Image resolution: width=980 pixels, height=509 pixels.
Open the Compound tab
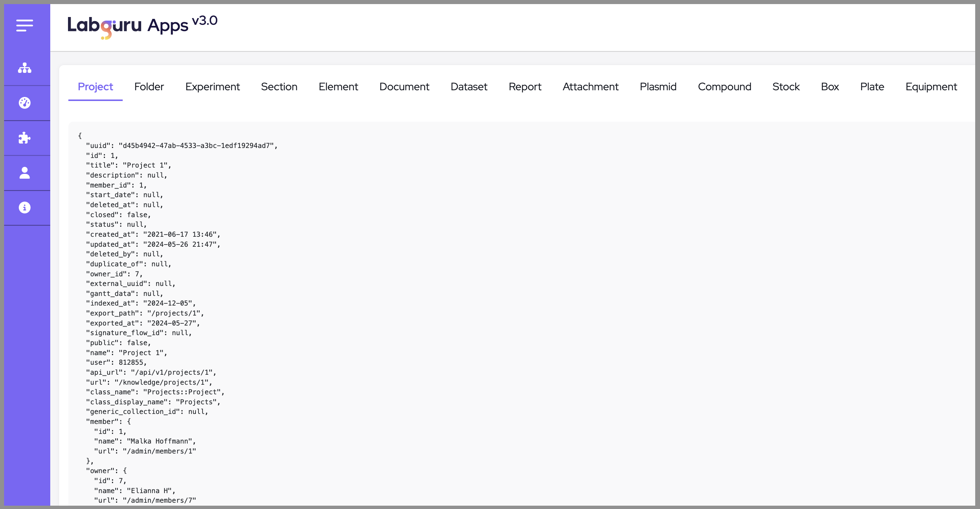tap(724, 87)
